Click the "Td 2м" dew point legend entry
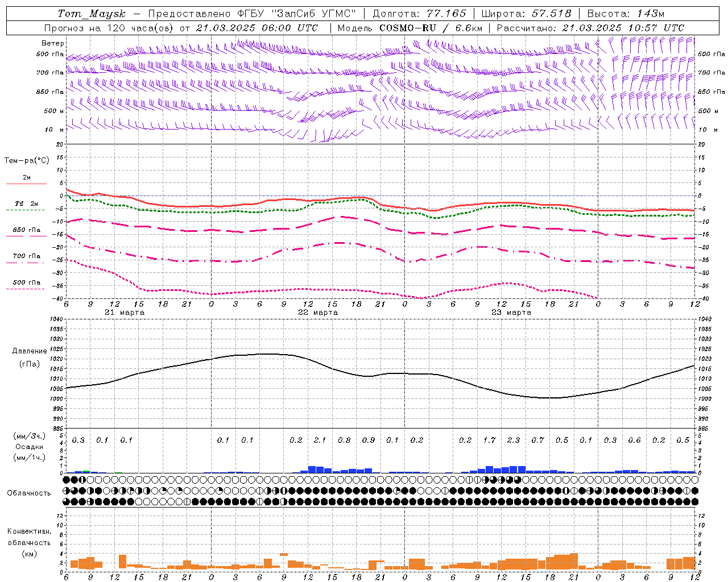 [27, 203]
